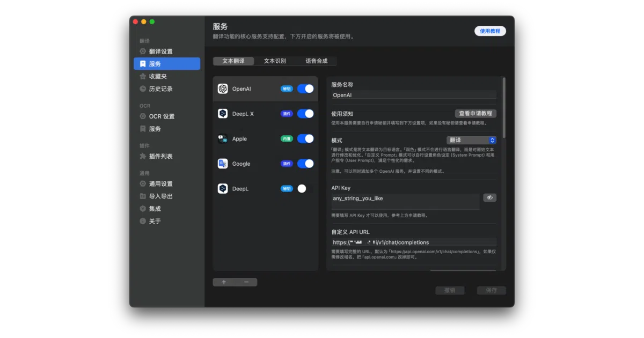The height and width of the screenshot is (338, 644).
Task: Switch to the 语音合成 tab
Action: click(x=316, y=61)
